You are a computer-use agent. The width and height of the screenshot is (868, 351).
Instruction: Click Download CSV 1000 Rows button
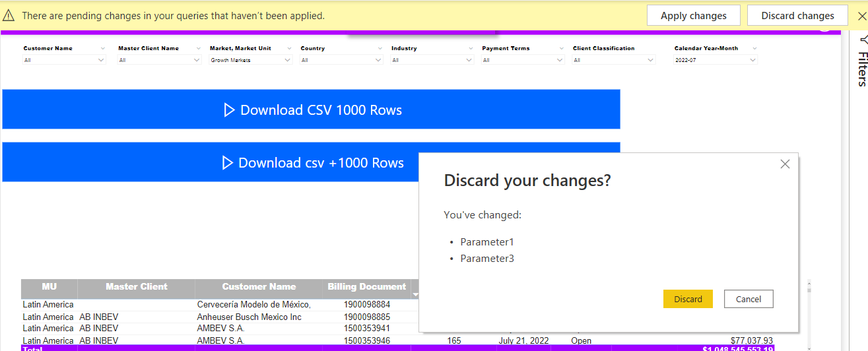click(312, 110)
